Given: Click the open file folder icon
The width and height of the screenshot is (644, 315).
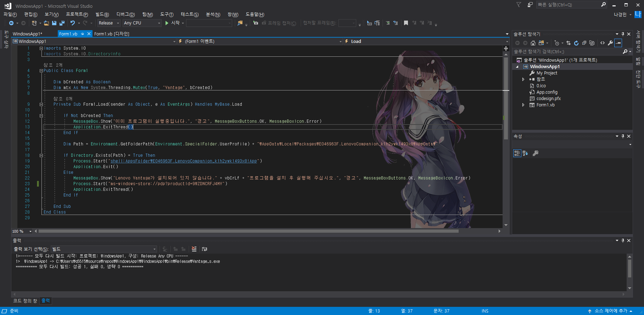Looking at the screenshot, I should click(46, 23).
